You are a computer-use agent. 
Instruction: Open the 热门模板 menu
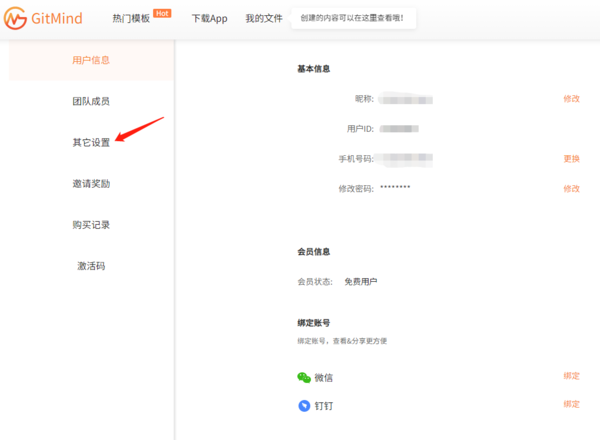tap(129, 19)
